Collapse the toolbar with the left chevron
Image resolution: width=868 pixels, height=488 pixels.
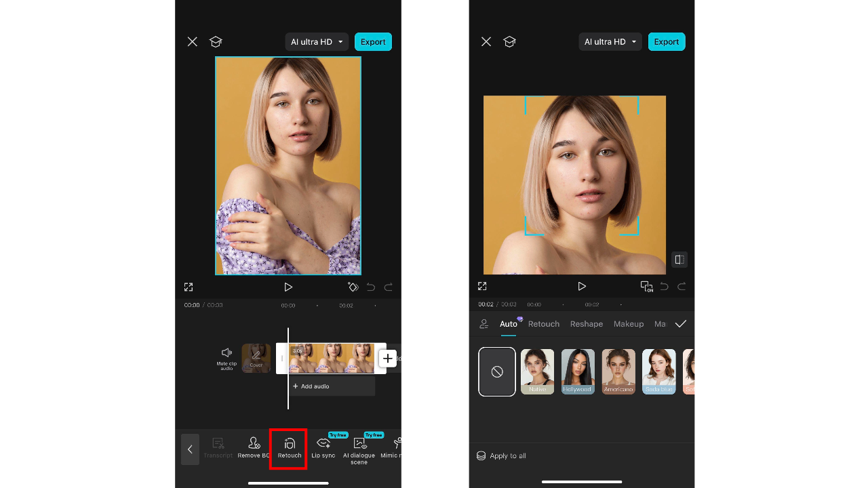point(190,449)
